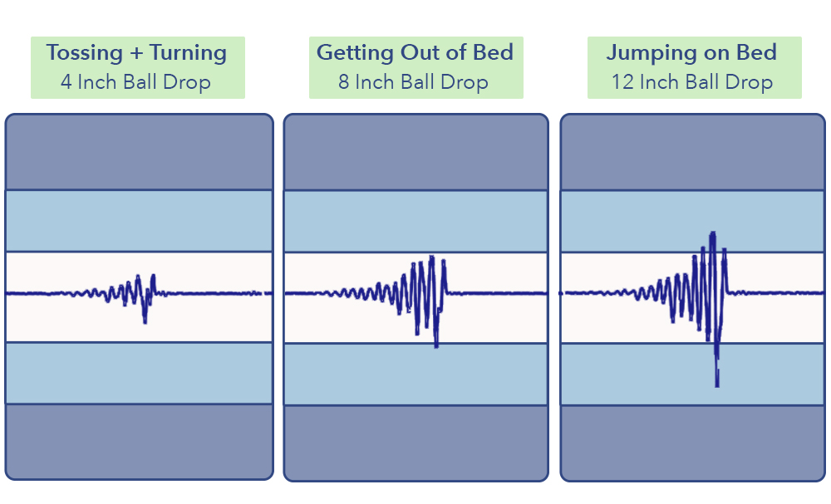Screen dimensions: 831x504
Task: Click the bottom dark band of the middle chart
Action: [x=416, y=443]
